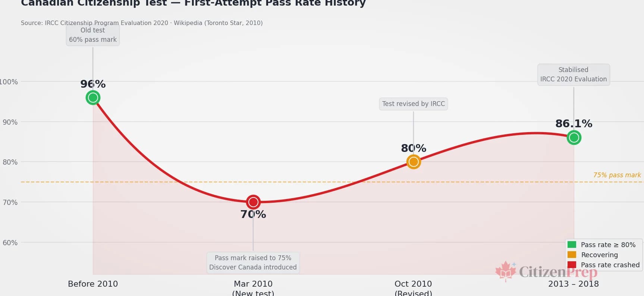Click the chart source citation text
644x296 pixels.
(142, 23)
